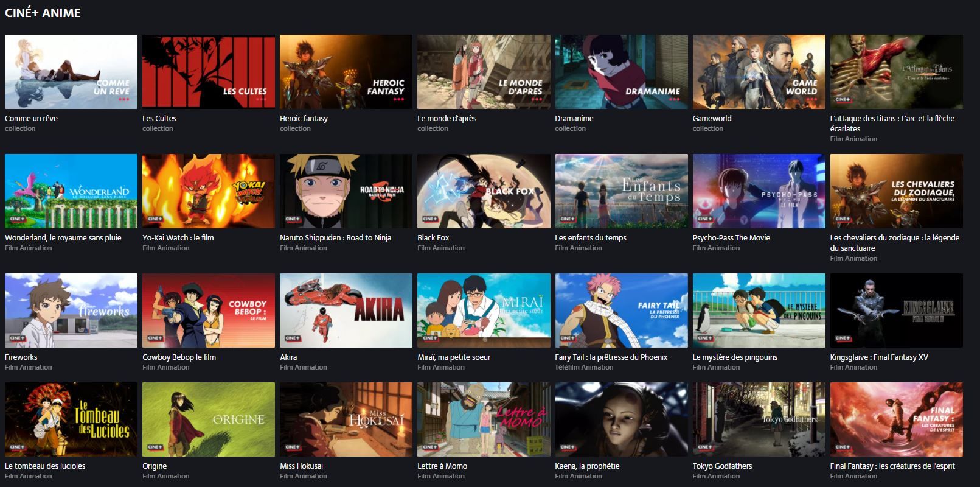Screen dimensions: 980x487
Task: Select the 'Lettre à Momo' title text
Action: coord(442,466)
